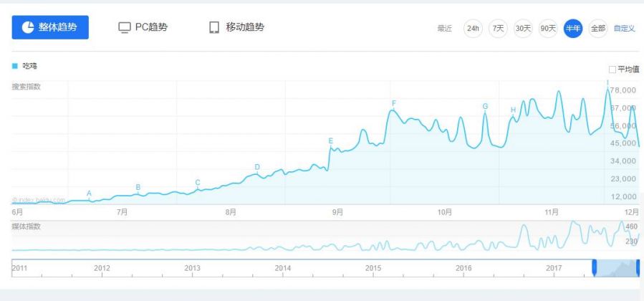Open the 自定义 custom range link
Viewport: 644px width, 301px height.
(x=624, y=29)
